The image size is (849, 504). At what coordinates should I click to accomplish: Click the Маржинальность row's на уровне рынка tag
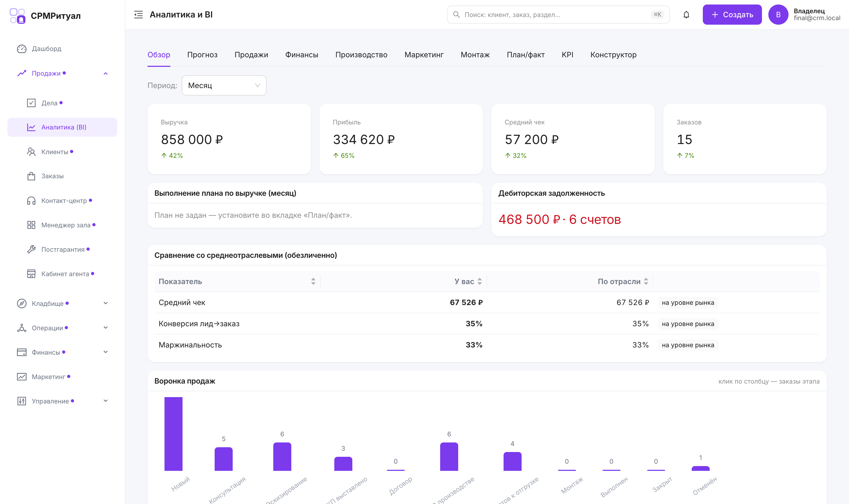[x=688, y=345]
